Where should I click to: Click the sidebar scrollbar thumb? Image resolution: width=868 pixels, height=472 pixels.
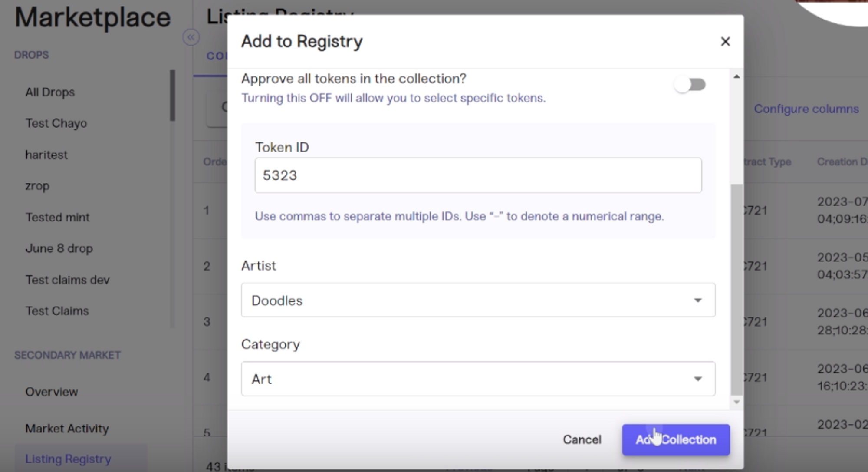tap(172, 96)
